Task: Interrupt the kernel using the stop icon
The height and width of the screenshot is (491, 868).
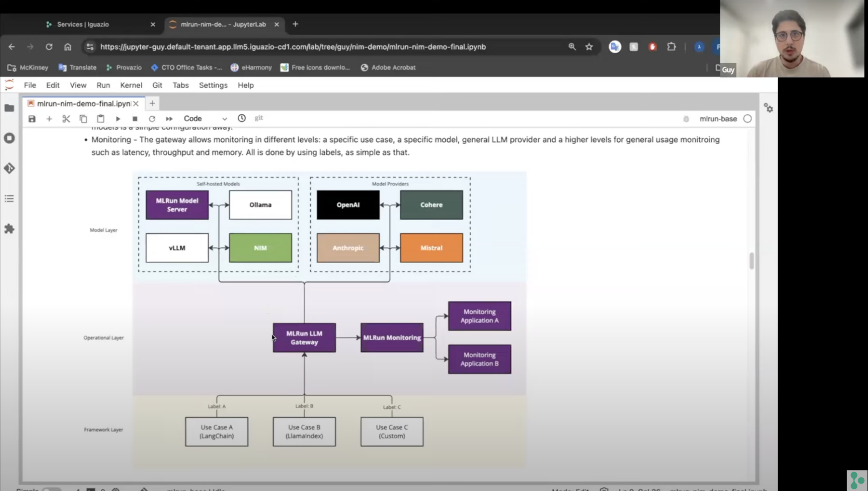Action: click(x=135, y=119)
